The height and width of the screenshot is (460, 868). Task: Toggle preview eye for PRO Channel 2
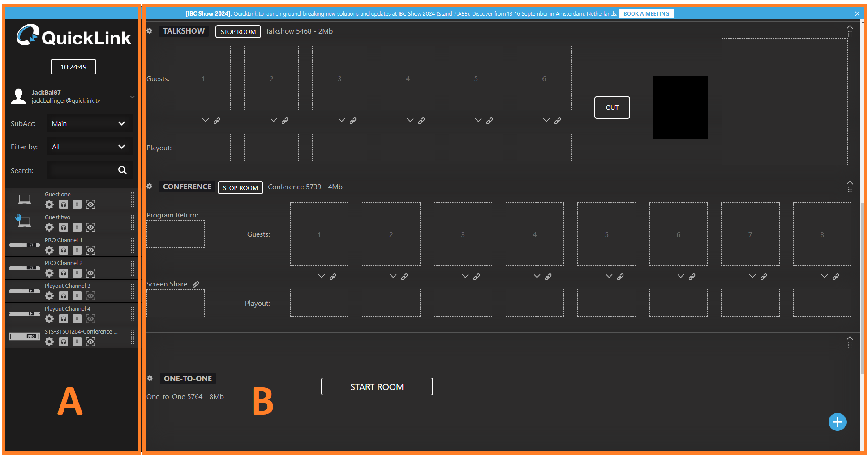click(x=90, y=273)
